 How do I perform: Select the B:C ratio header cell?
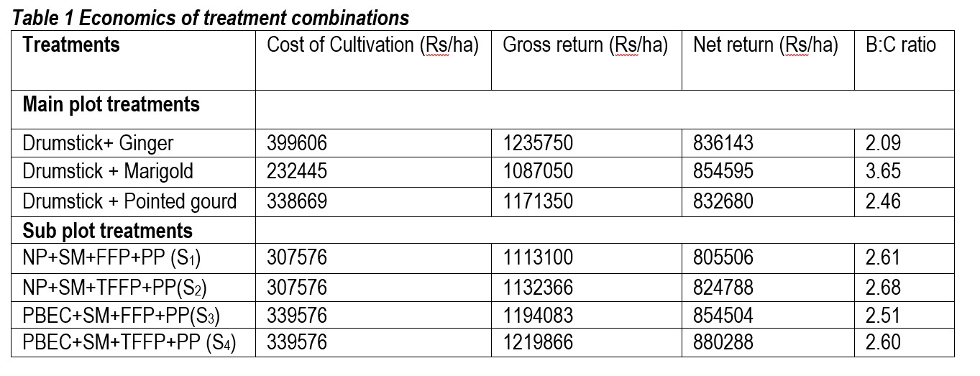click(x=901, y=45)
